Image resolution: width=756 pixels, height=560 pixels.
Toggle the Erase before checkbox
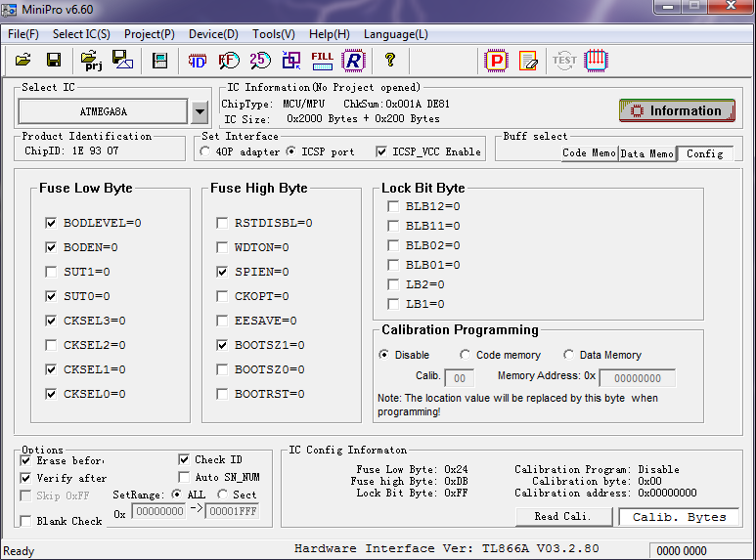(x=25, y=460)
